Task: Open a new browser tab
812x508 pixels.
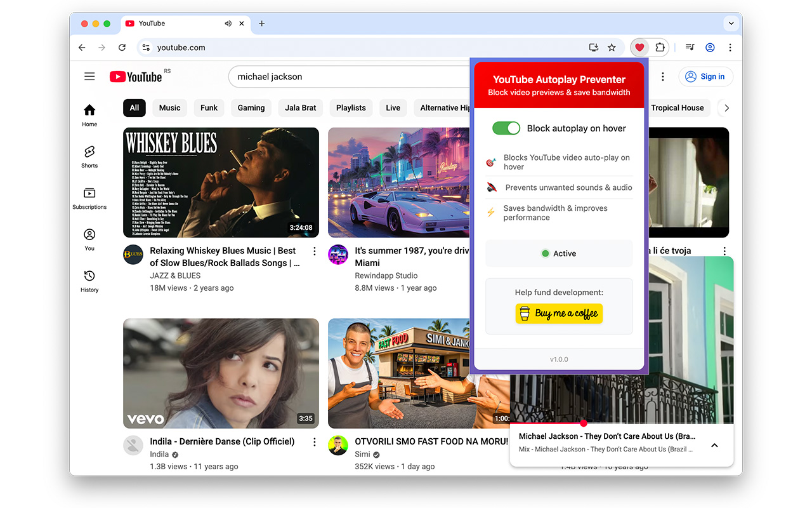Action: [261, 23]
